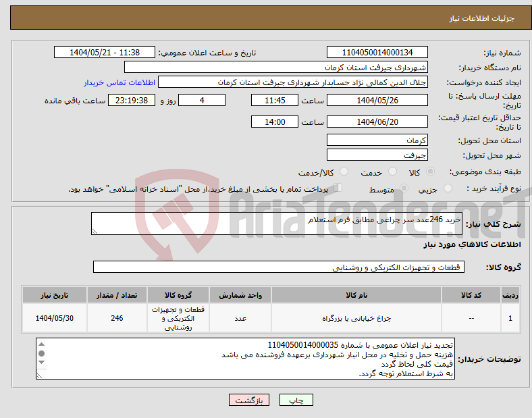The image size is (532, 418).
Task: Click the response deadline date 1404/05/26
Action: (377, 101)
